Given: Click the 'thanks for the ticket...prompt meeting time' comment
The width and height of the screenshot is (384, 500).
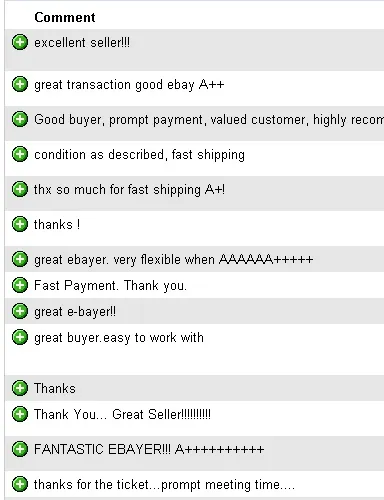Looking at the screenshot, I should [x=164, y=485].
